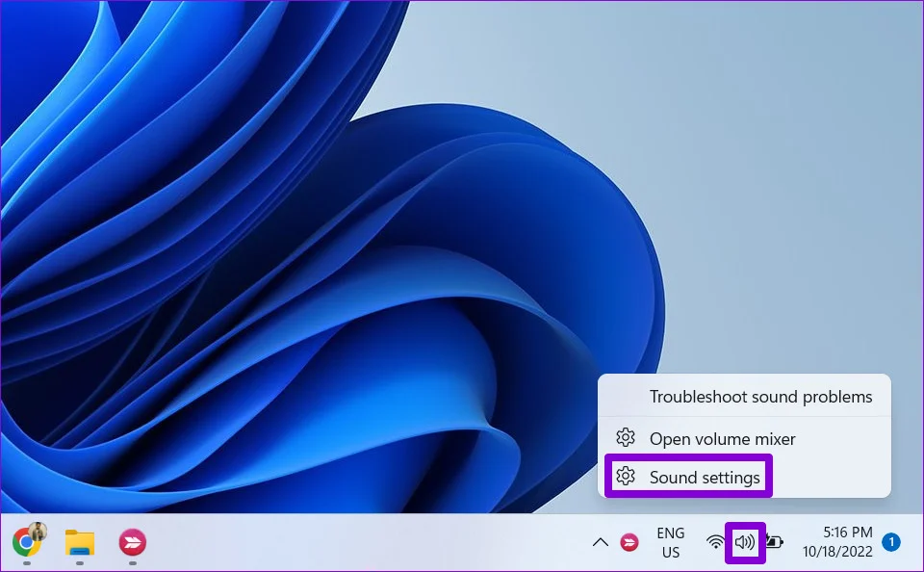Screen dimensions: 924x572
Task: Choose Open volume mixer from the menu
Action: click(x=722, y=439)
